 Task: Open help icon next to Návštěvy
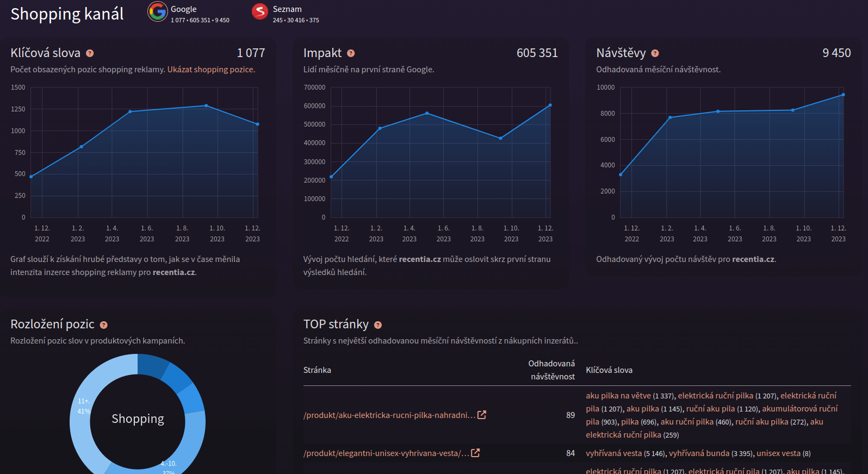coord(655,53)
